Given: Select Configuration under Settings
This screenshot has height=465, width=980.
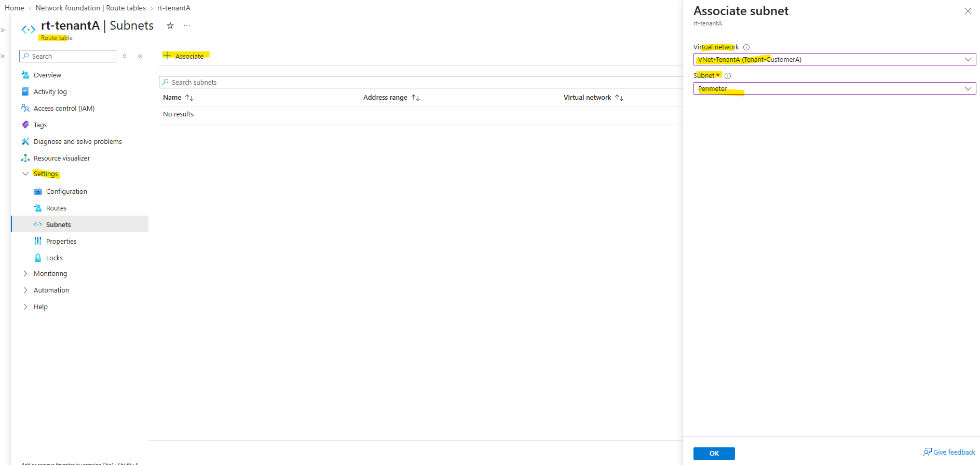Looking at the screenshot, I should coord(66,191).
